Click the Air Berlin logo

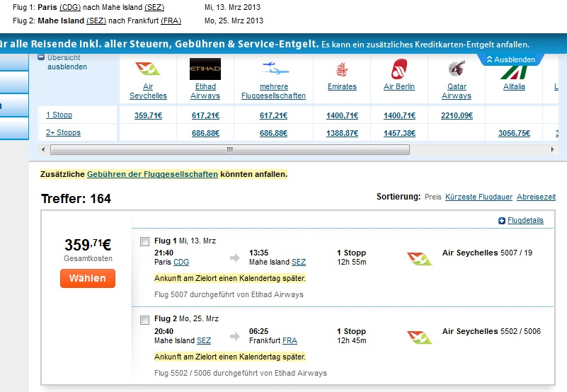pyautogui.click(x=399, y=69)
